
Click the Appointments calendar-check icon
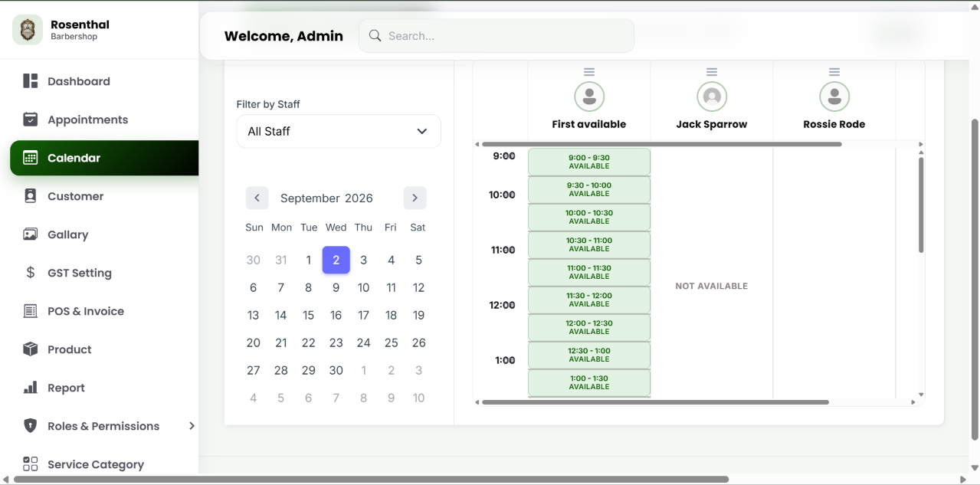coord(31,120)
